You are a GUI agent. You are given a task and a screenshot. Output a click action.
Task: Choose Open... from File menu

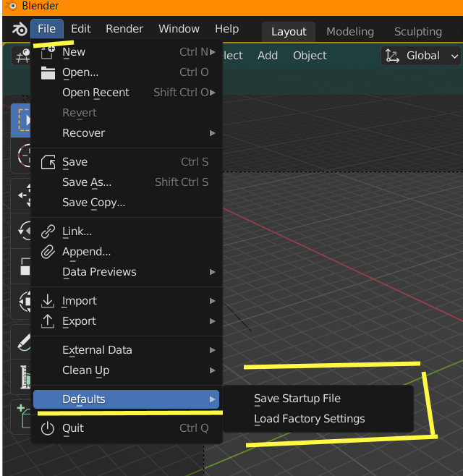[x=127, y=72]
